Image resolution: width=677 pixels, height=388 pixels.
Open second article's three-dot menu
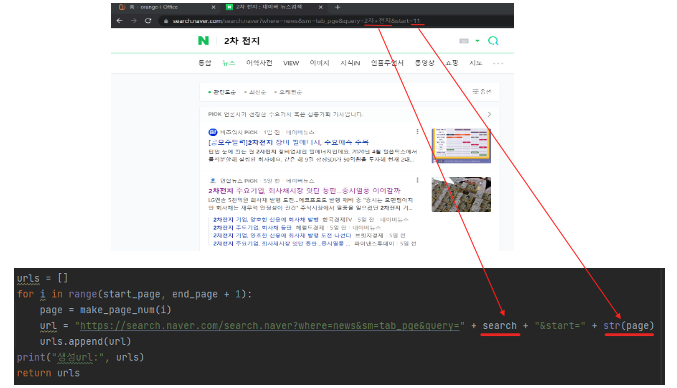417,180
